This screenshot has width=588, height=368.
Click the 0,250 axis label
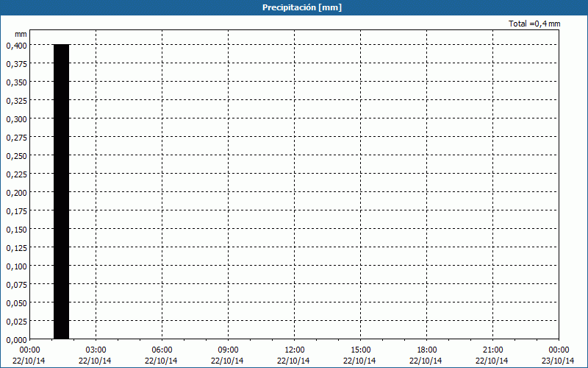pos(16,156)
